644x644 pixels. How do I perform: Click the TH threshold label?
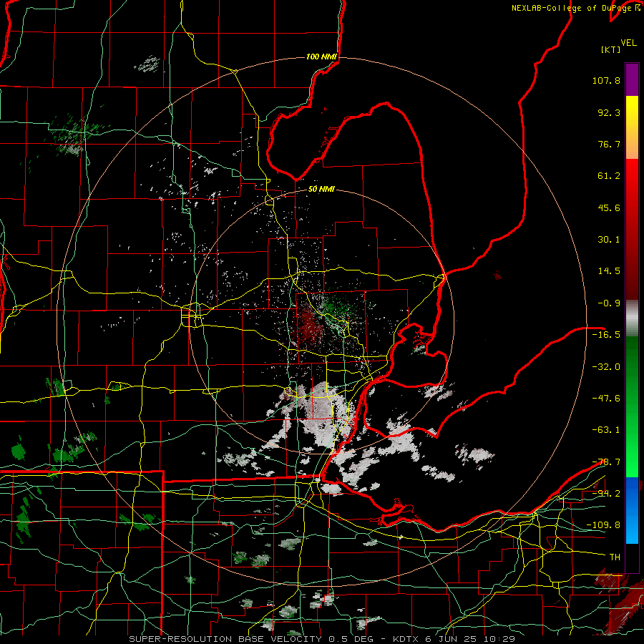pyautogui.click(x=615, y=557)
